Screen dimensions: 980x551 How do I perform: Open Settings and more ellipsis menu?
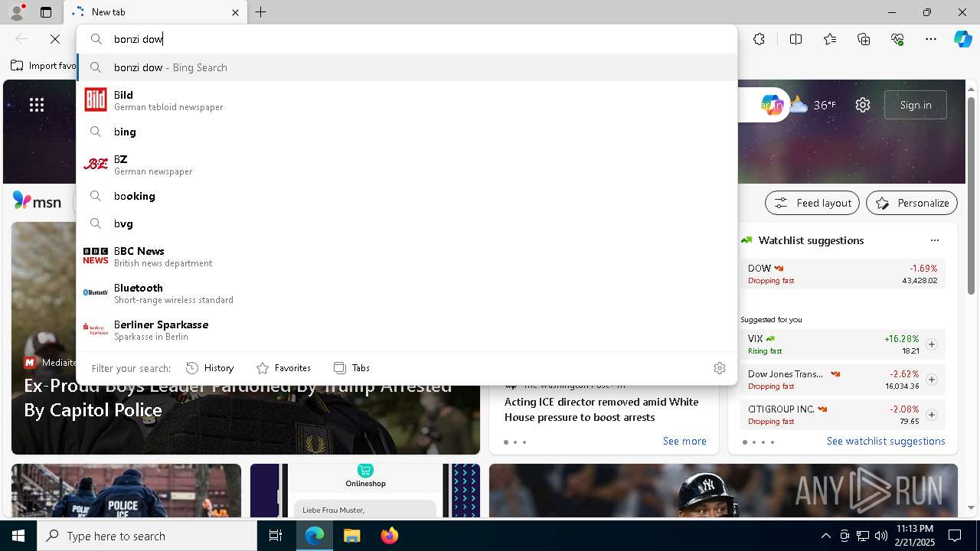point(931,39)
